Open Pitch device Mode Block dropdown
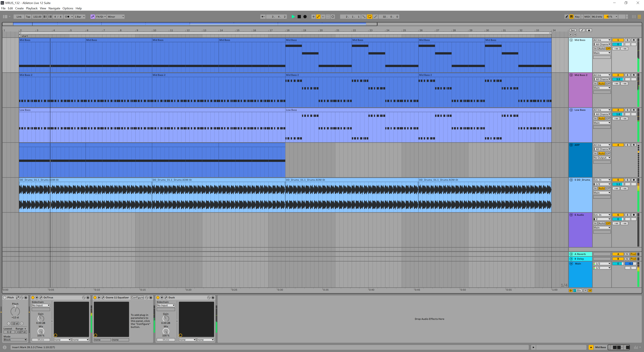The height and width of the screenshot is (352, 644). pos(15,340)
